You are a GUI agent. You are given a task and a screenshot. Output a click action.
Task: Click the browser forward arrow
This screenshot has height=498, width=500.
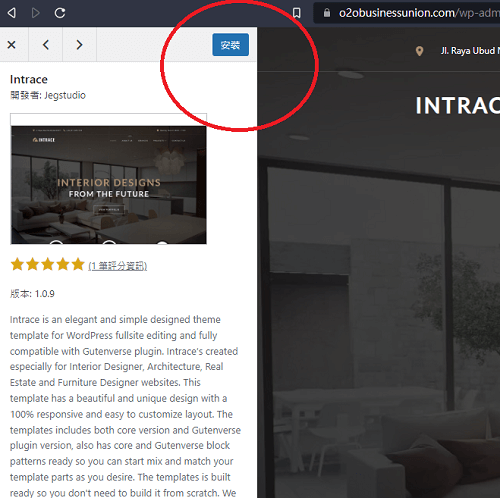click(35, 13)
